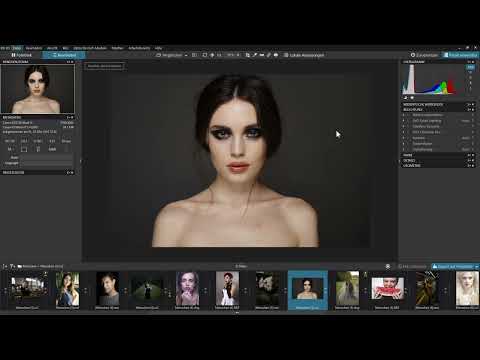This screenshot has height=360, width=480.
Task: Select the blonde woman thumbnail
Action: [467, 289]
